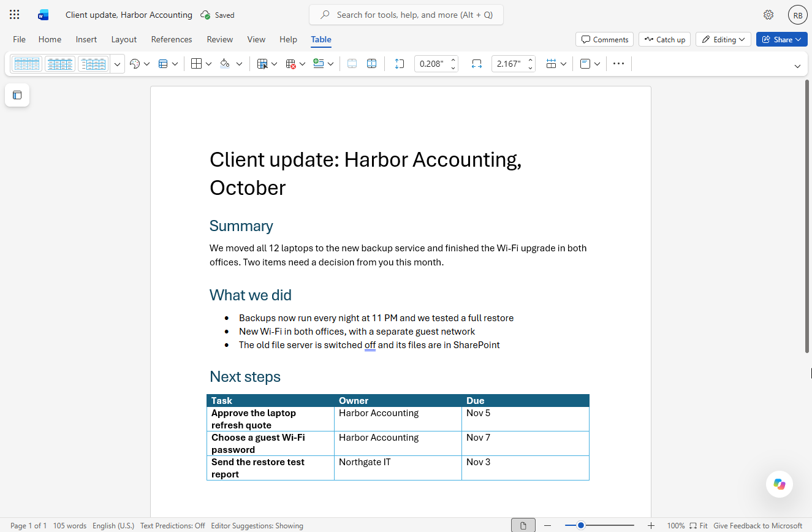Expand the delete options dropdown arrow
Image resolution: width=812 pixels, height=532 pixels.
302,64
